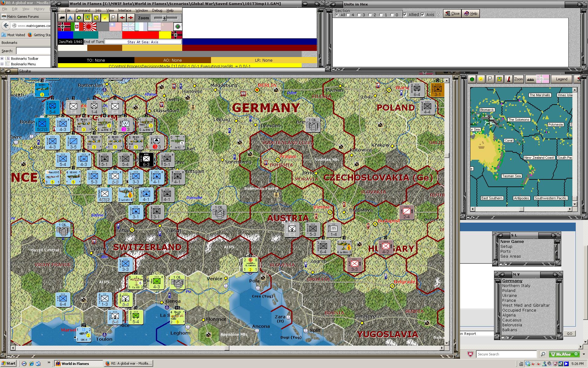Uncheck the Allied checkbox
588x368 pixels.
[405, 14]
